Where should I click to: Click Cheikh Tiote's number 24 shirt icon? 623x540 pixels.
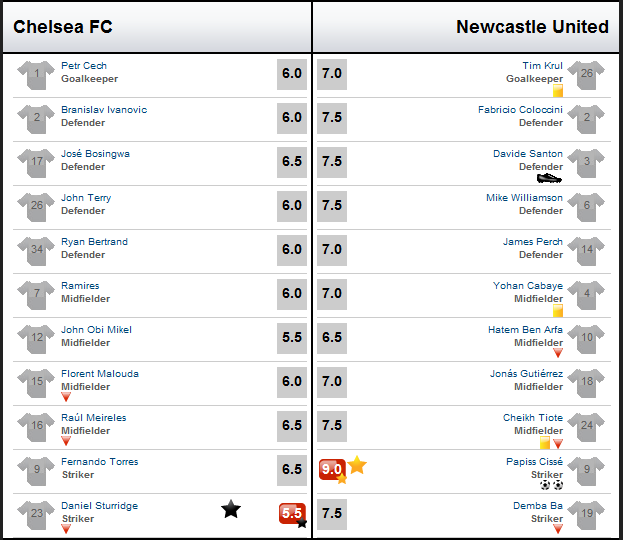(x=586, y=426)
